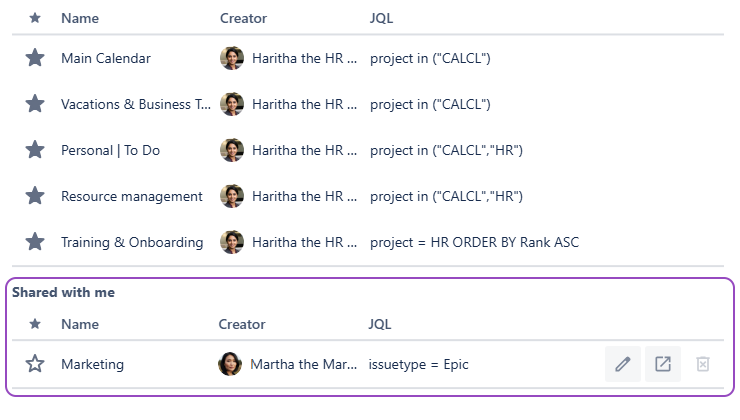Unstar the Main Calendar filter
The height and width of the screenshot is (420, 740).
35,58
